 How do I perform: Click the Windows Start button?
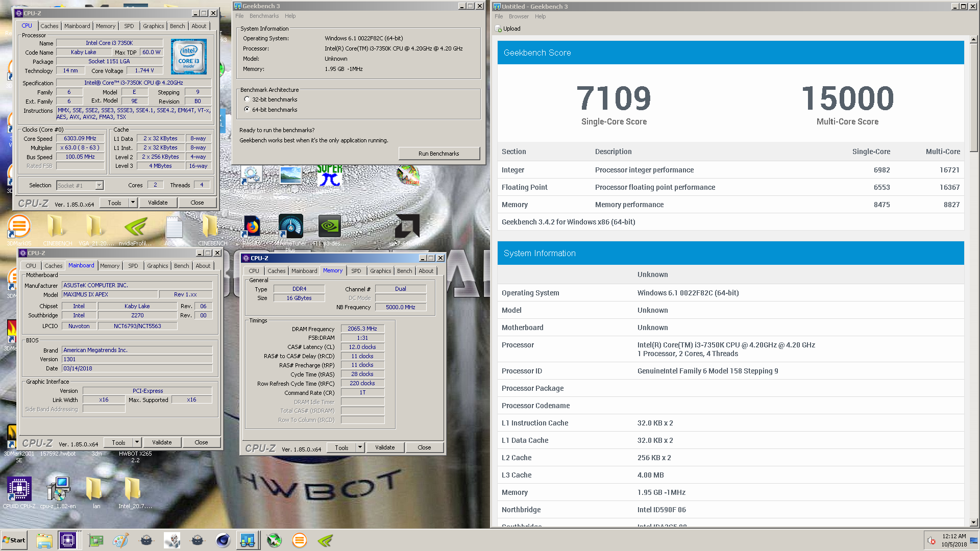pos(14,540)
